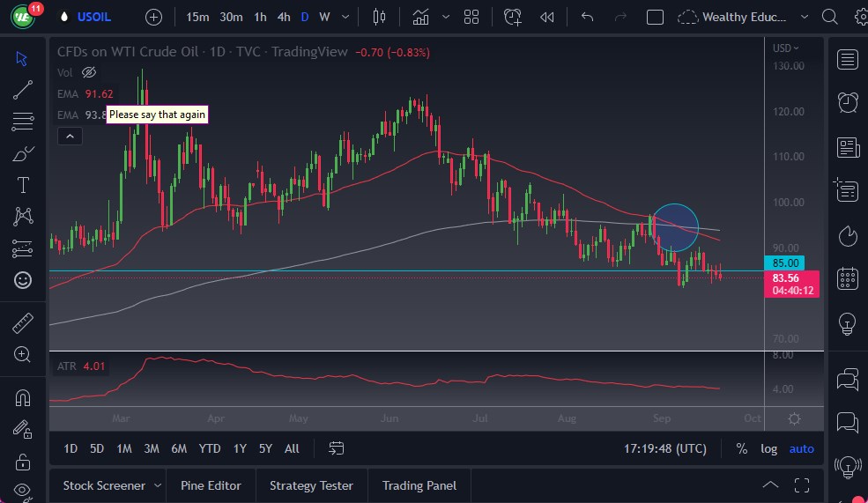Open the calendar icon in right sidebar
The height and width of the screenshot is (503, 868).
pyautogui.click(x=848, y=278)
